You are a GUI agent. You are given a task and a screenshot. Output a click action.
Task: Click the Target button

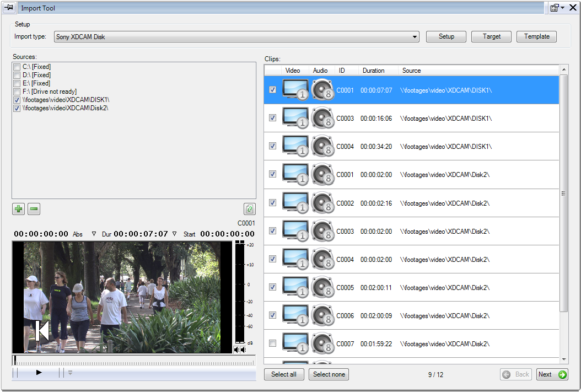[x=491, y=36]
